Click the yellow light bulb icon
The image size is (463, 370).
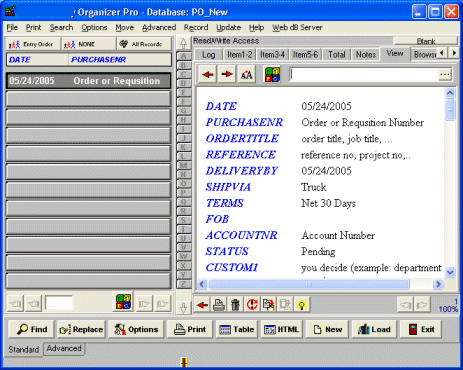tap(302, 305)
